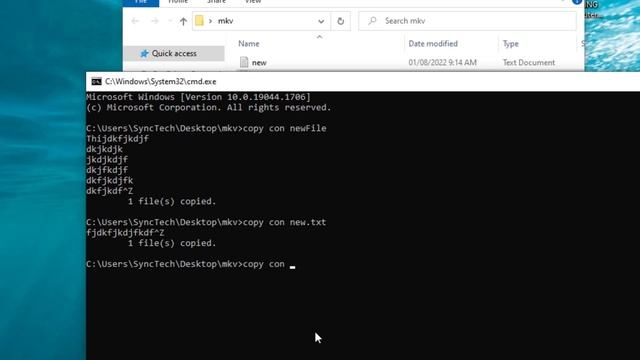The width and height of the screenshot is (640, 360).
Task: Select the new text document file
Action: 259,62
